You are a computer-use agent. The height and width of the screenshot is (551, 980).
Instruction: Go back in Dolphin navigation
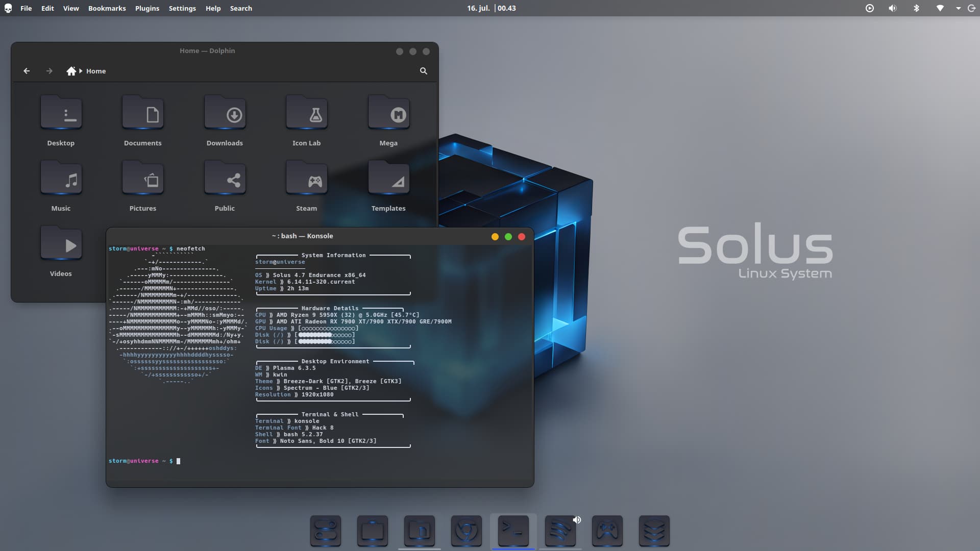pos(27,71)
